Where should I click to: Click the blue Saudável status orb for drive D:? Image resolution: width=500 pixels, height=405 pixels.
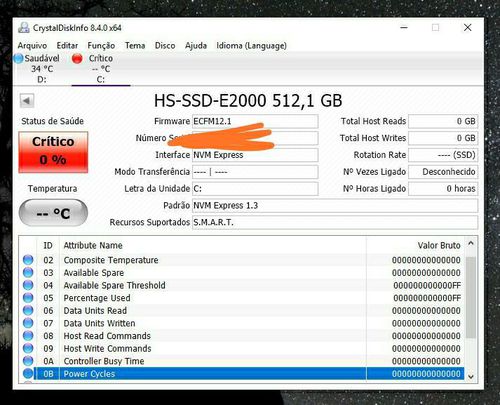click(x=18, y=58)
